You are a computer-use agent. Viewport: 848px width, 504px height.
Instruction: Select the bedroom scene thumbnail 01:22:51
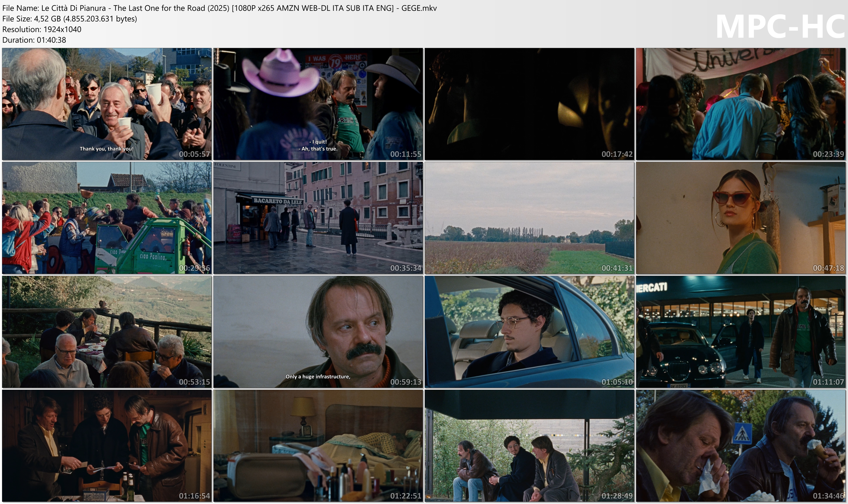click(318, 445)
